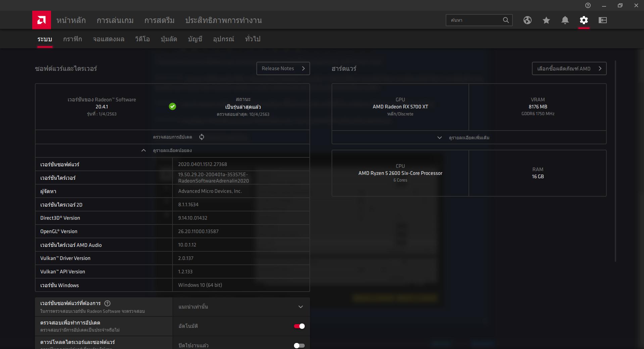Close the Radeon Software window
The image size is (644, 349).
pos(636,5)
